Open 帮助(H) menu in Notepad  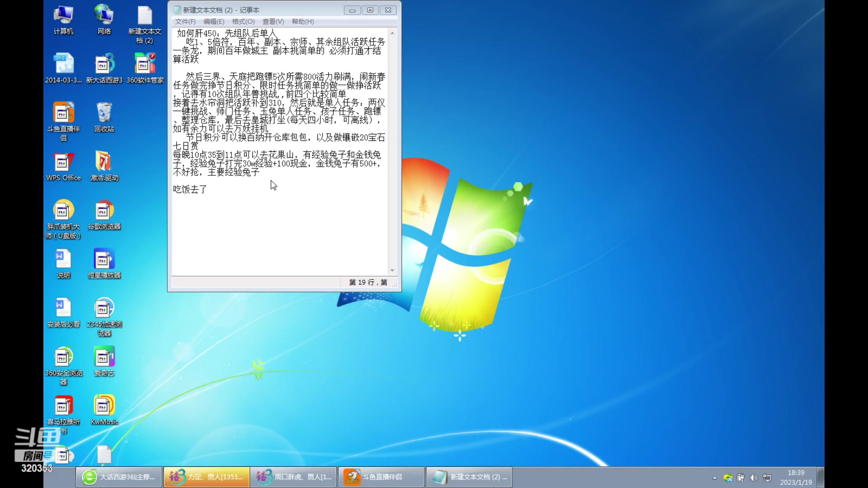[303, 21]
